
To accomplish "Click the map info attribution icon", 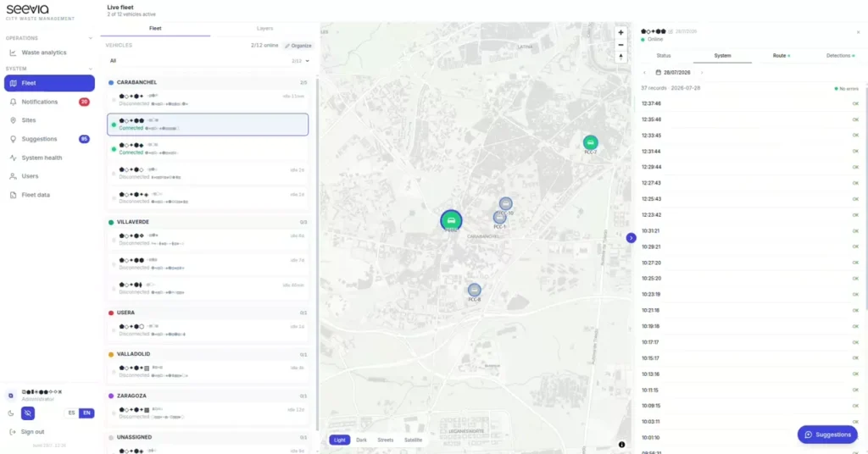I will pyautogui.click(x=621, y=445).
